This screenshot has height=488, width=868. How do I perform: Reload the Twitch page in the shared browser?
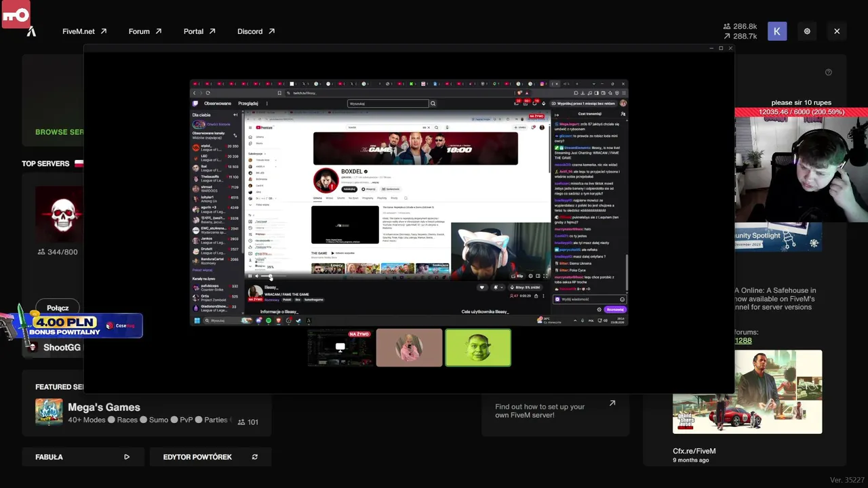(208, 93)
